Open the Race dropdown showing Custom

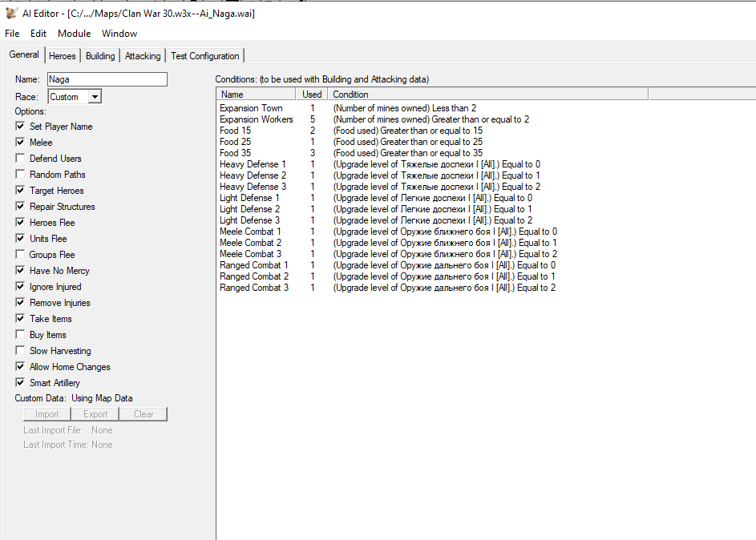point(75,96)
